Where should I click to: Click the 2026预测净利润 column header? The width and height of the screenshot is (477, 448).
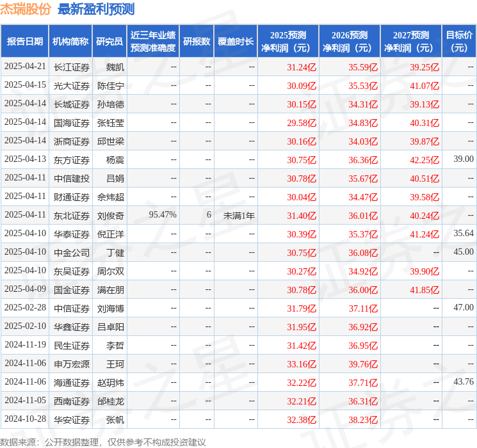click(x=350, y=42)
